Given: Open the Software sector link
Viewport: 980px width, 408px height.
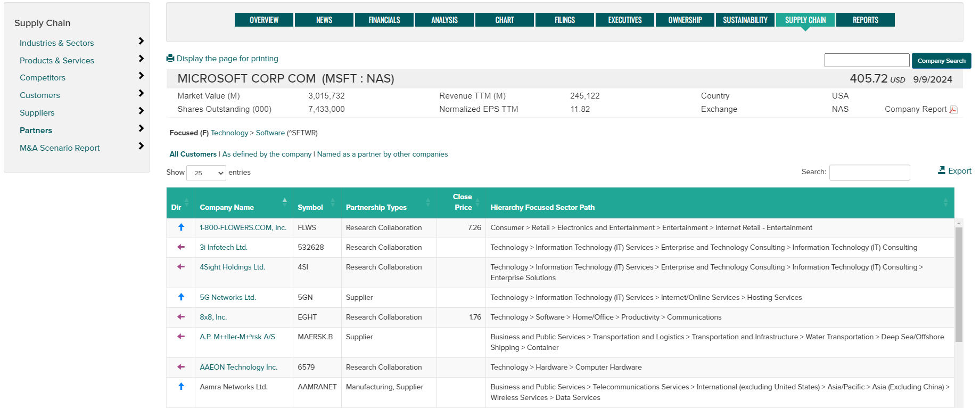Looking at the screenshot, I should tap(270, 133).
